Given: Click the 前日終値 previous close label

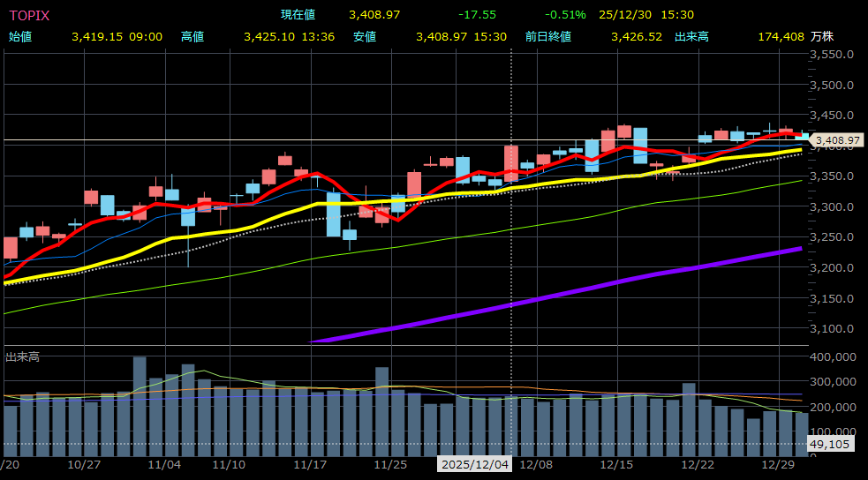Looking at the screenshot, I should tap(547, 36).
